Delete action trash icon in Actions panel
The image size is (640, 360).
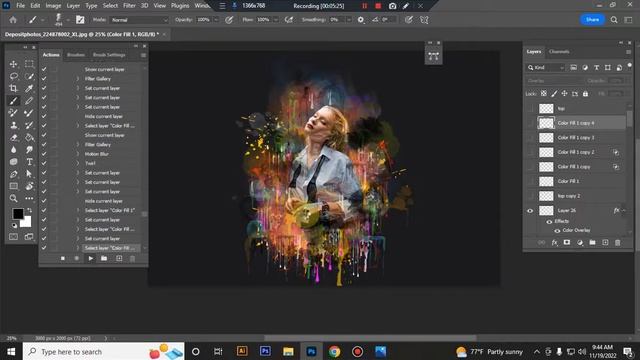pyautogui.click(x=132, y=258)
